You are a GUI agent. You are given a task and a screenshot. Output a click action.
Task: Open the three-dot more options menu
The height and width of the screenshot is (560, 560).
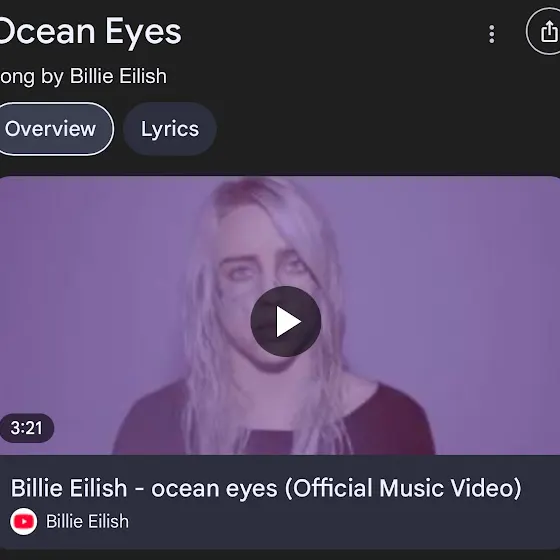click(x=491, y=34)
